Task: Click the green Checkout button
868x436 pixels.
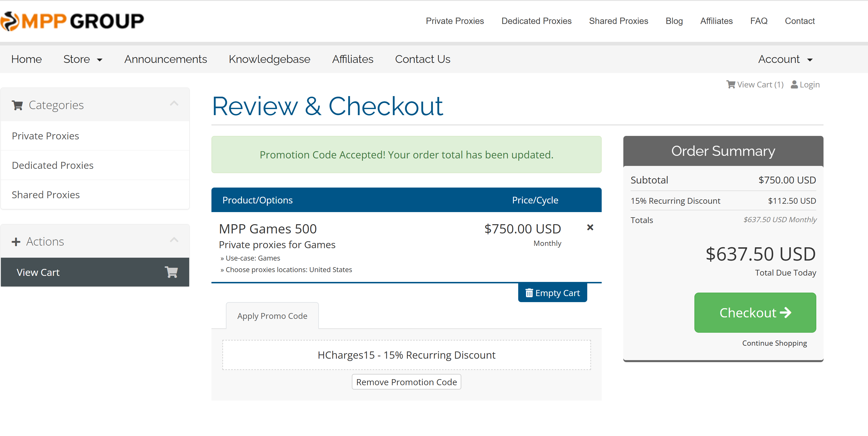Action: coord(755,313)
